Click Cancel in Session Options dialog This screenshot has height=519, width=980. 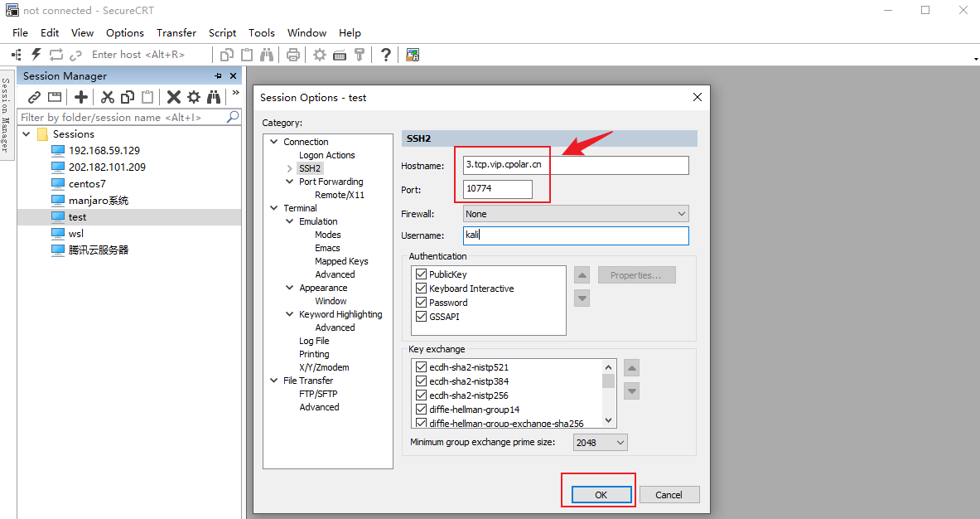pyautogui.click(x=669, y=495)
